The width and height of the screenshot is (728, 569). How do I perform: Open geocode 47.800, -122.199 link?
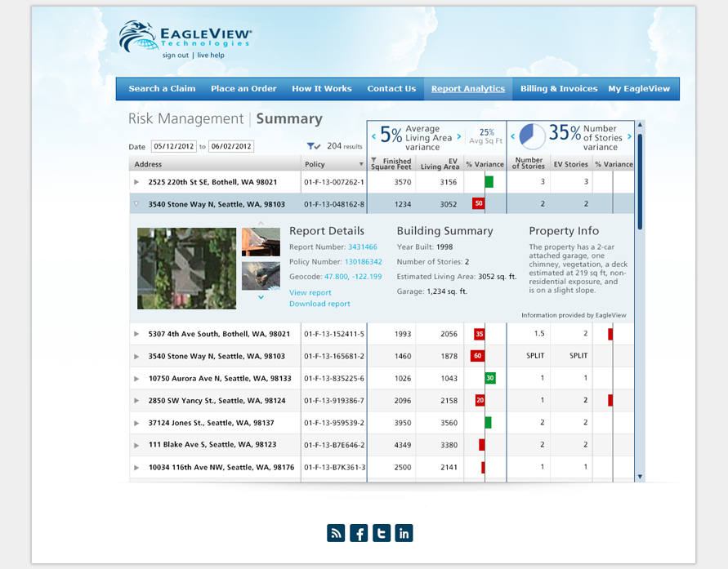pos(353,277)
